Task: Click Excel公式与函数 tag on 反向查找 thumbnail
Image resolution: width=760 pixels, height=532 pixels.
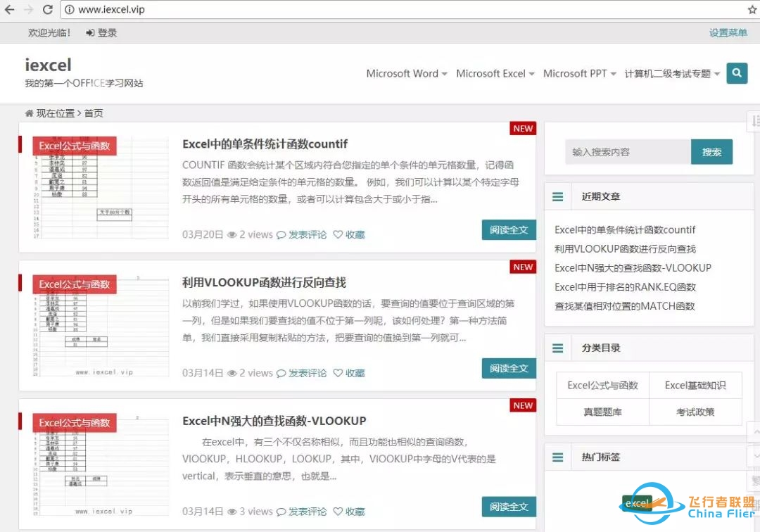Action: point(75,284)
